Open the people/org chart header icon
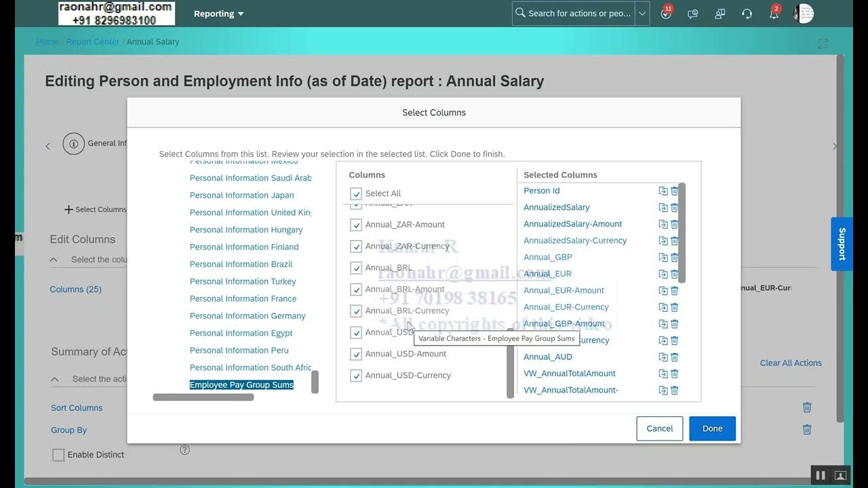The image size is (868, 488). coord(720,14)
